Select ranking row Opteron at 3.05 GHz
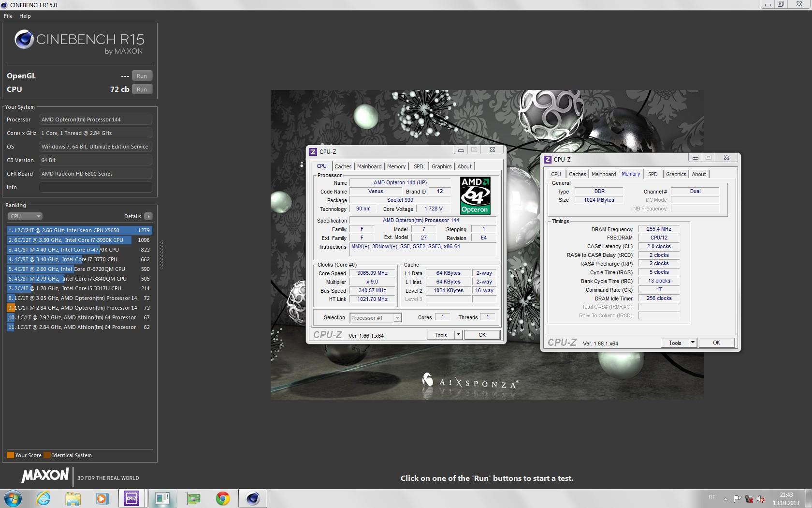The height and width of the screenshot is (508, 812). [79, 298]
